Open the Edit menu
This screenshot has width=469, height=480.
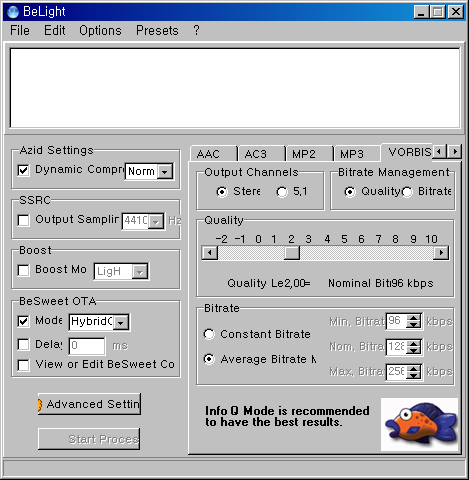[55, 31]
